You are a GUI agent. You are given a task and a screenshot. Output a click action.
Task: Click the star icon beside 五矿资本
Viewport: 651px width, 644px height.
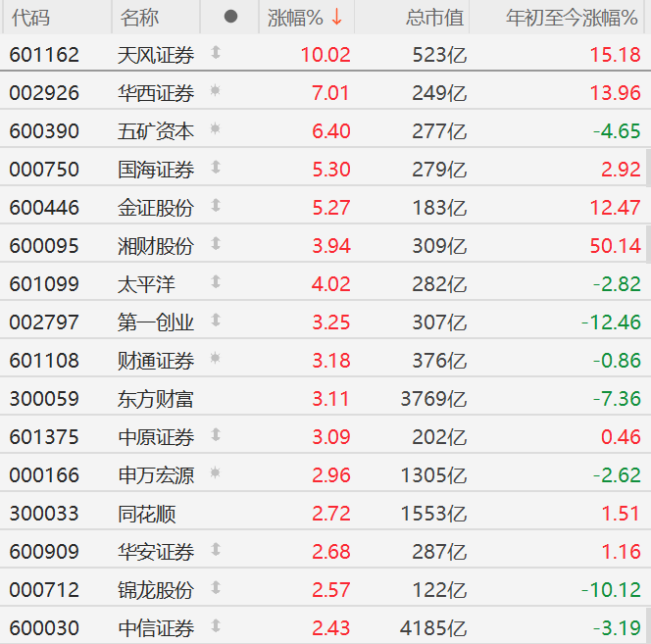(x=215, y=128)
